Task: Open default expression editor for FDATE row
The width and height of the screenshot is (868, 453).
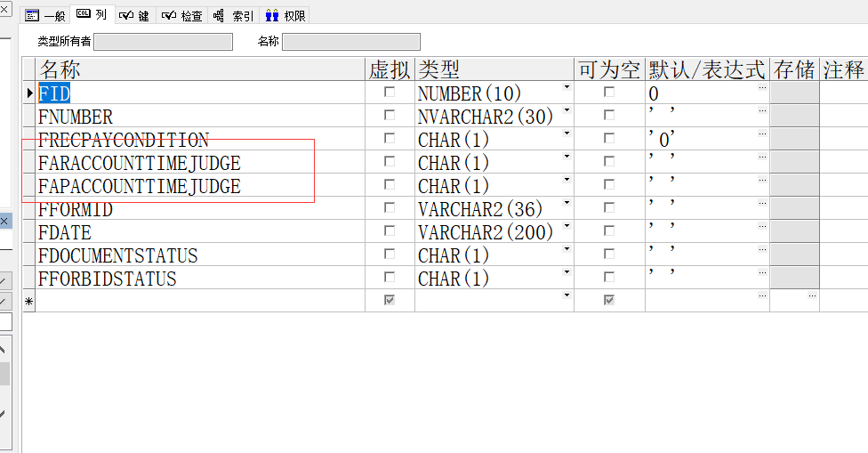Action: [x=762, y=227]
